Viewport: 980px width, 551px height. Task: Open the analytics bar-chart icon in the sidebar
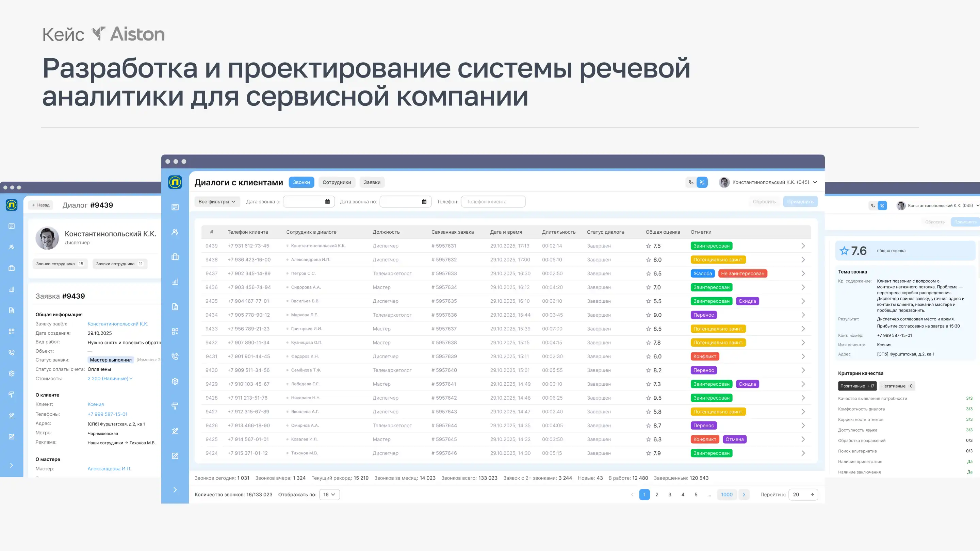pyautogui.click(x=175, y=281)
